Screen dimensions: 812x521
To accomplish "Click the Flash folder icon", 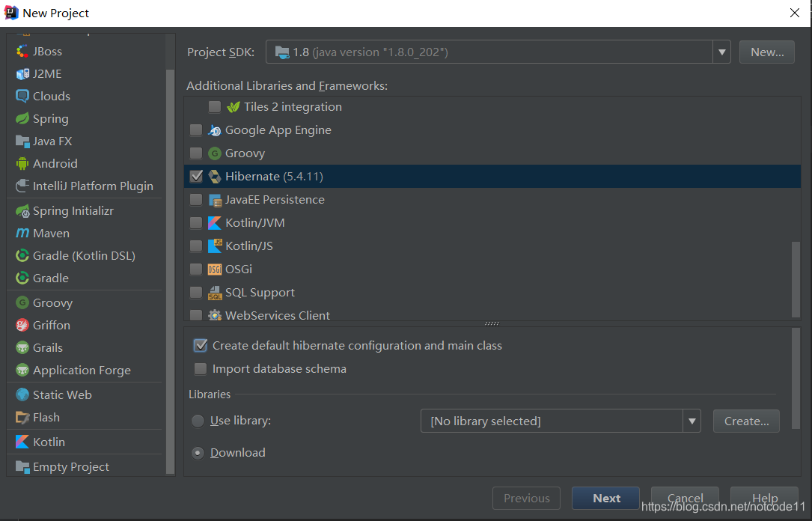I will point(22,418).
